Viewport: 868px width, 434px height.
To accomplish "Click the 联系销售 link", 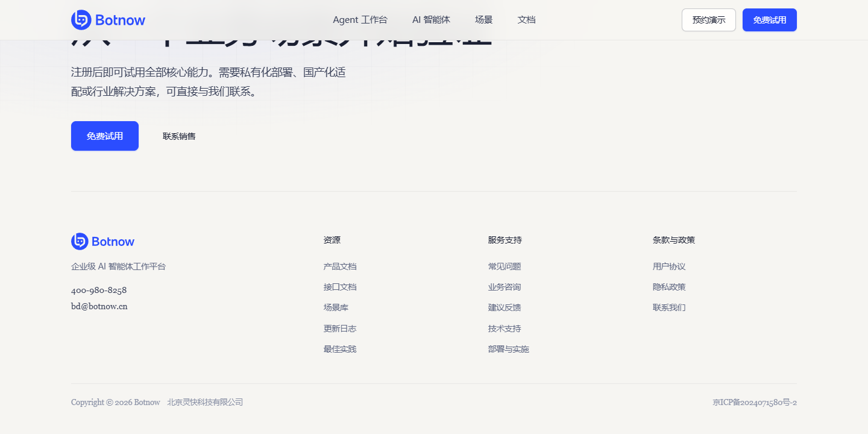I will point(179,136).
